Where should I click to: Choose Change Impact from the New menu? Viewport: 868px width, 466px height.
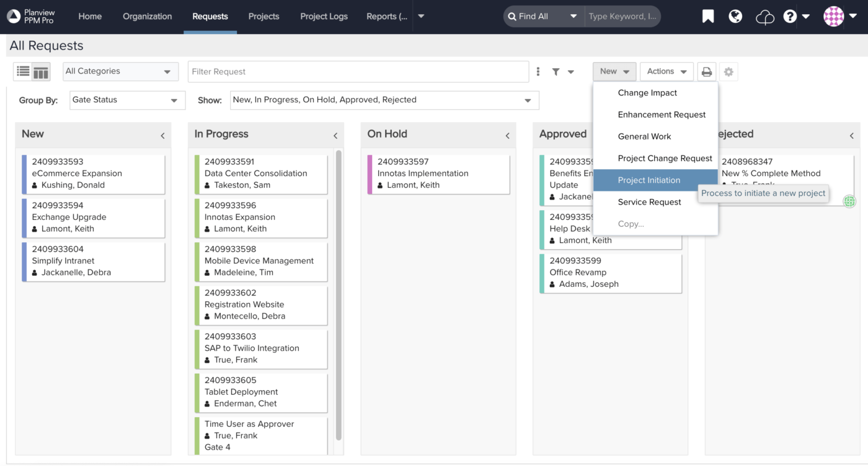[655, 93]
